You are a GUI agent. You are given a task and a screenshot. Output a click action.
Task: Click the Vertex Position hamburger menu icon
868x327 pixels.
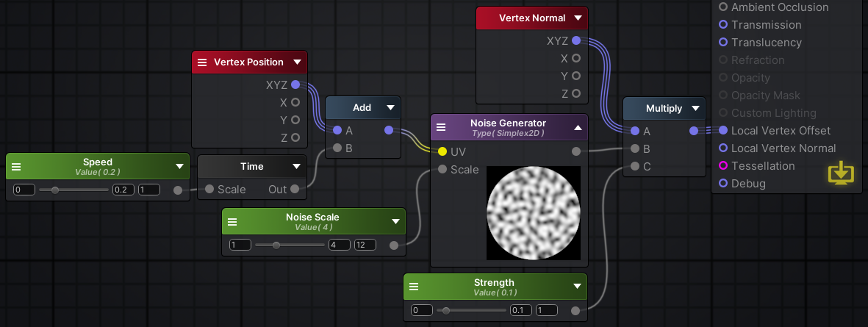coord(202,62)
